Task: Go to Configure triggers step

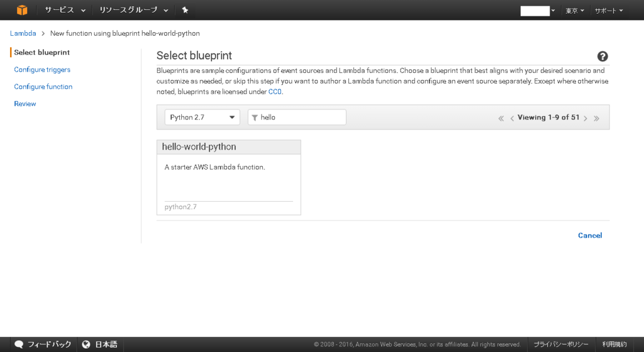Action: [42, 69]
